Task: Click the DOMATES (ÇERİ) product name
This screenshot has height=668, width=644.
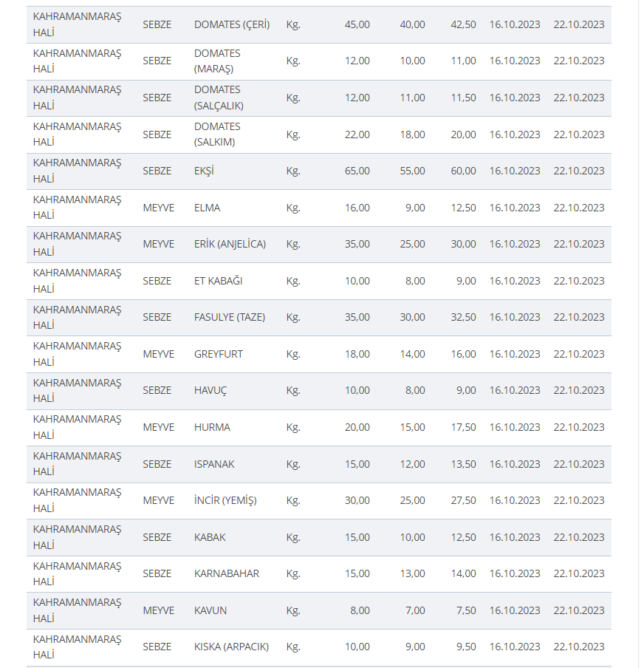Action: pyautogui.click(x=231, y=24)
